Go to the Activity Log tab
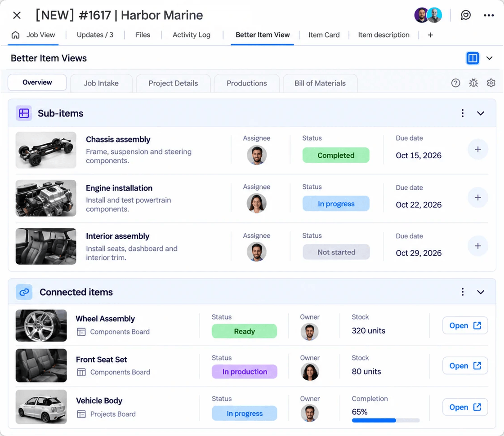504x436 pixels. [x=191, y=35]
